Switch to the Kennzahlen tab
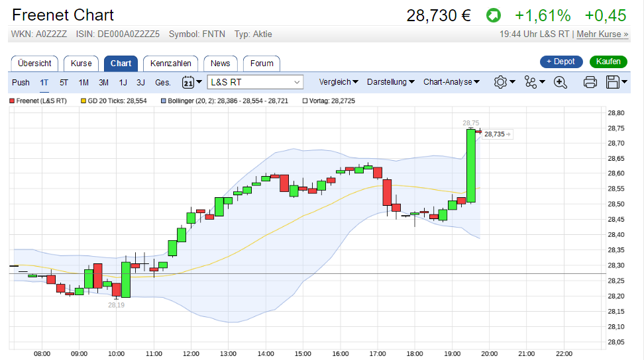The height and width of the screenshot is (360, 644). pyautogui.click(x=171, y=64)
